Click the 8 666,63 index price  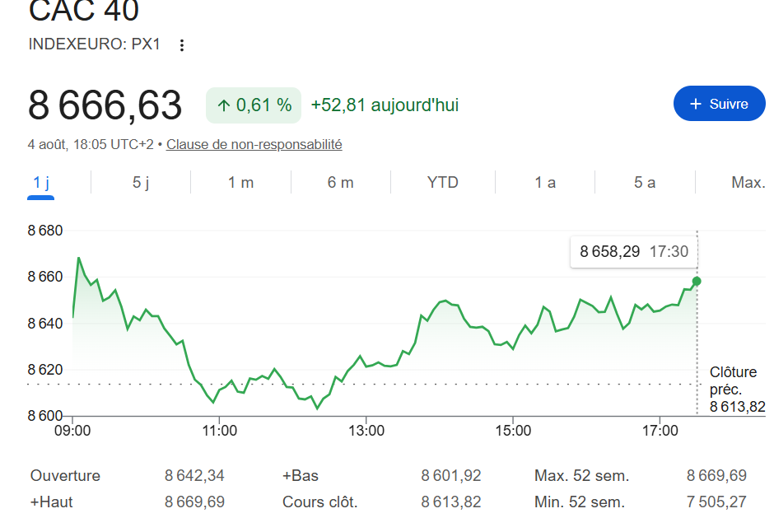pos(105,105)
